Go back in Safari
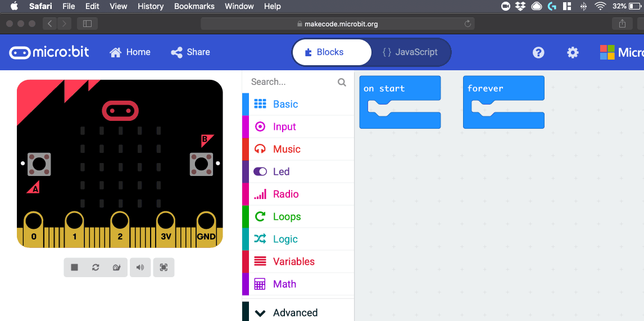644x321 pixels. [49, 24]
